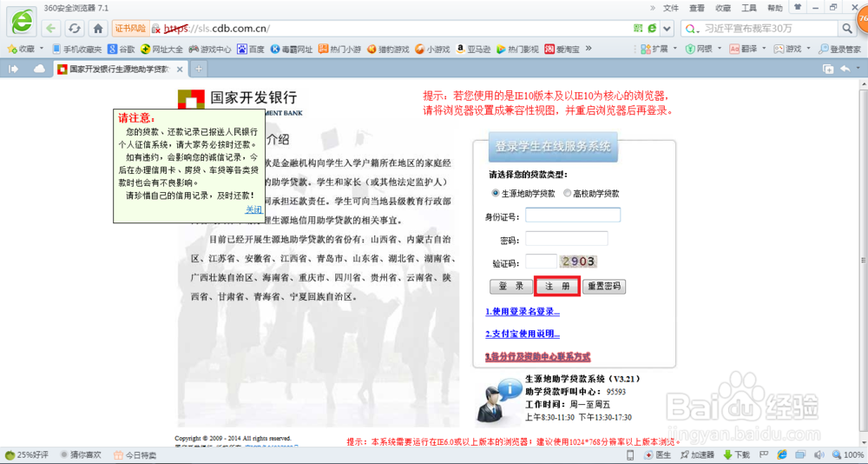Toggle the sidebar panel icon in tab bar
Screen dimensions: 868x464
[14, 69]
